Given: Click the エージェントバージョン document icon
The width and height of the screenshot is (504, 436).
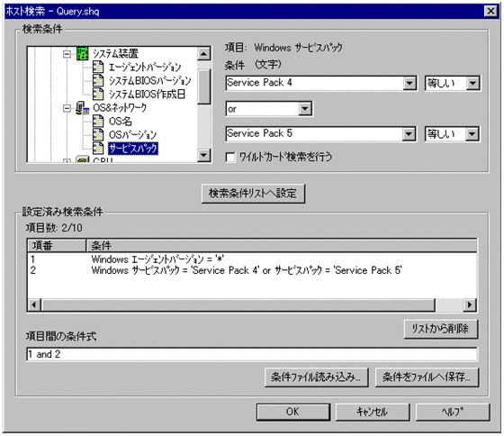Looking at the screenshot, I should [98, 67].
